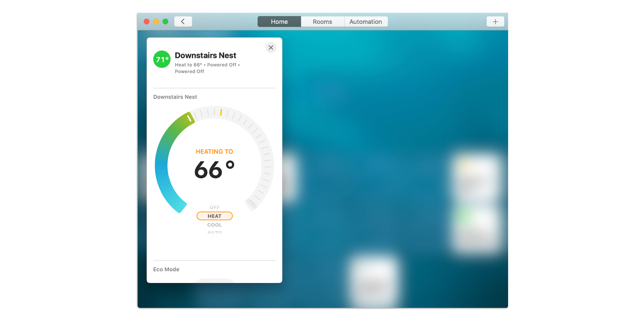Viewport: 644px width, 322px height.
Task: Switch to the Home tab
Action: click(x=279, y=22)
